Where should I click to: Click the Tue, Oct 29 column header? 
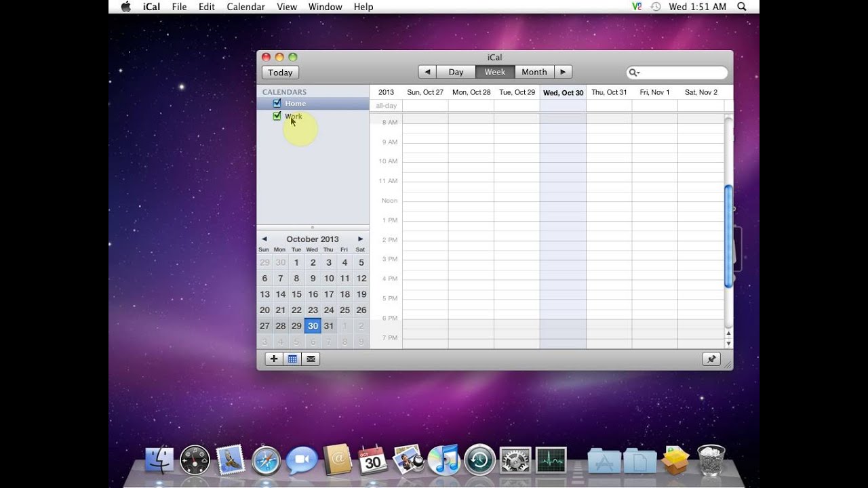517,92
